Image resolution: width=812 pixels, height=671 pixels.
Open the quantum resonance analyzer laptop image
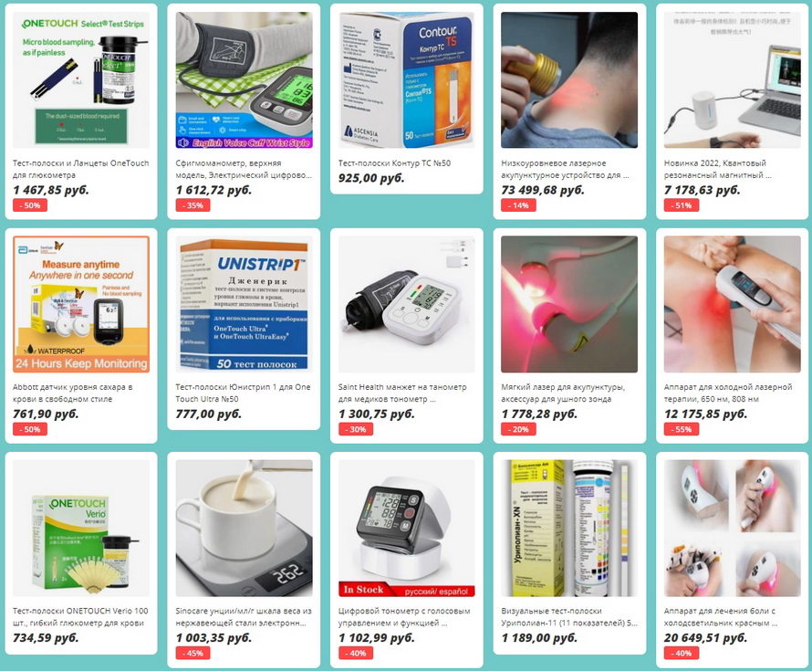[x=732, y=79]
